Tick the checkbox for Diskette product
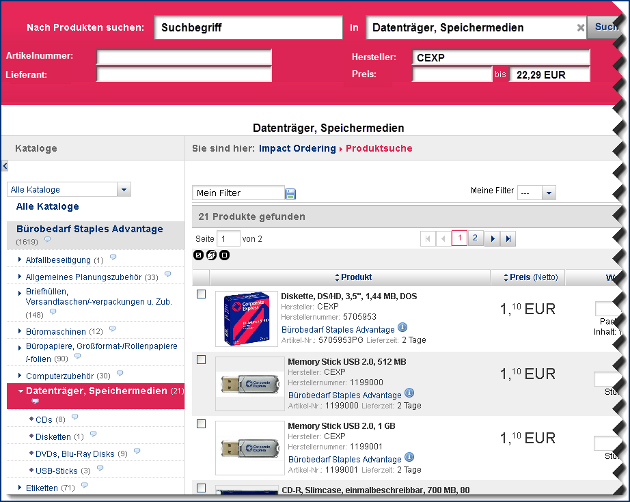 click(x=201, y=295)
